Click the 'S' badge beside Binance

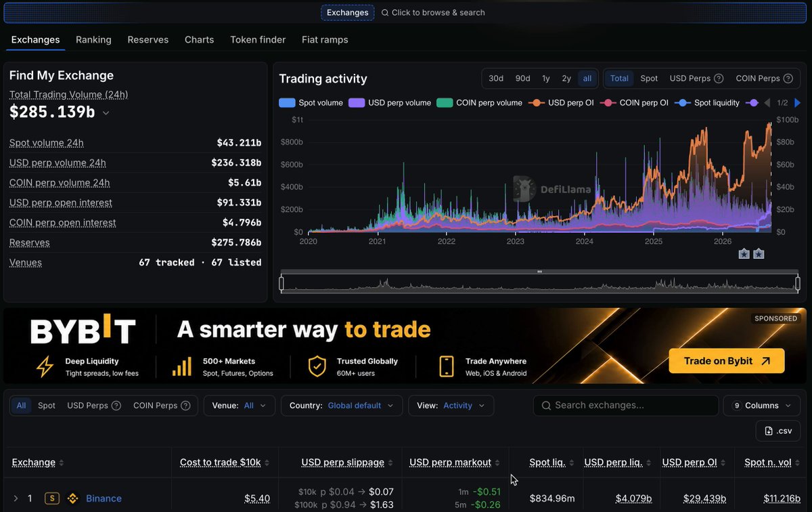coord(52,498)
